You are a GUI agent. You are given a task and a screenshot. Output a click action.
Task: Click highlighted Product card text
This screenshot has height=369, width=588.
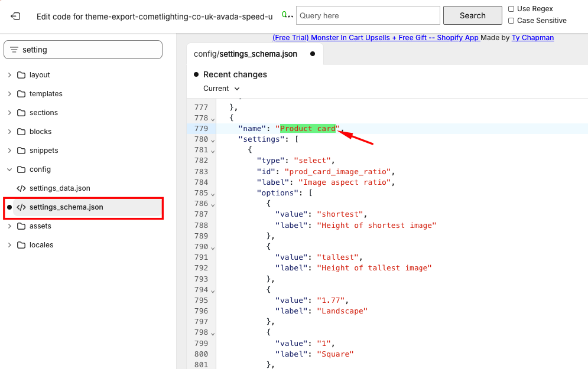tap(307, 129)
